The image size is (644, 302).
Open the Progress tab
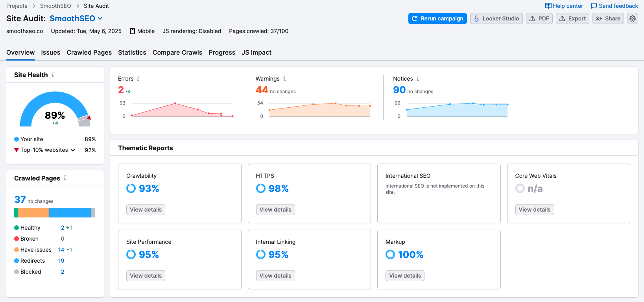pos(222,52)
